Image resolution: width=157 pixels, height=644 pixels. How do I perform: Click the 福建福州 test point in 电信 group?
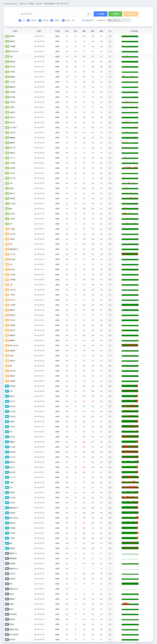coord(12,77)
